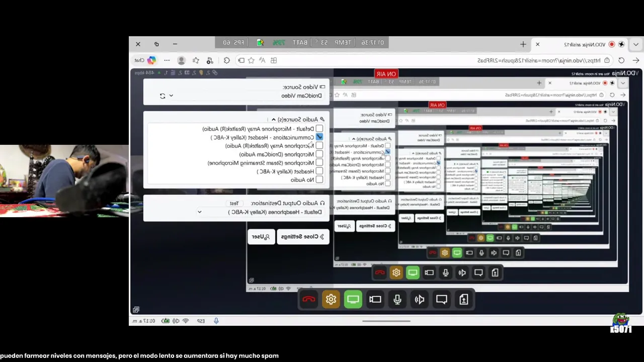Open the Video Source dropdown arrow

pos(171,96)
